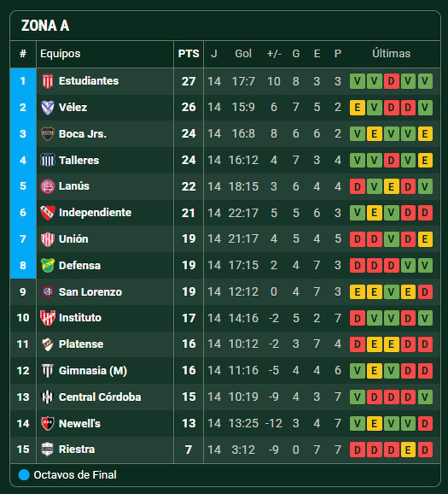This screenshot has width=448, height=494.
Task: Click the Últimas column header
Action: click(x=391, y=54)
